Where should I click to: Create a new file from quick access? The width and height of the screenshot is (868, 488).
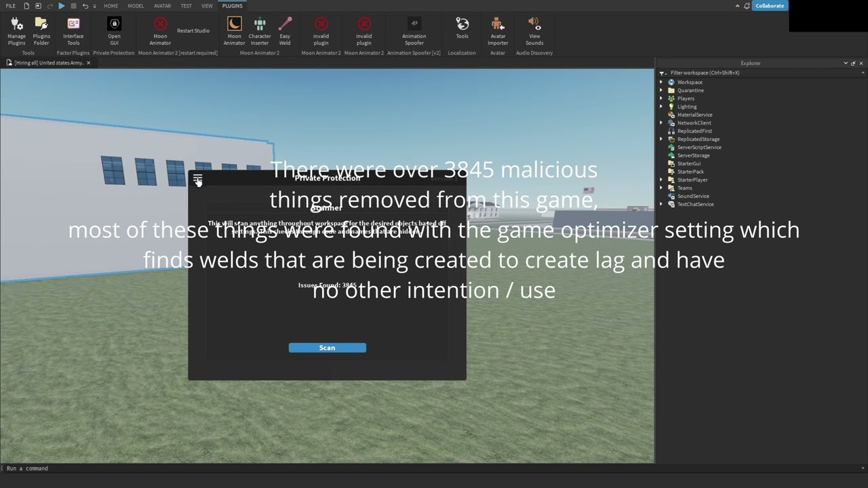[26, 5]
